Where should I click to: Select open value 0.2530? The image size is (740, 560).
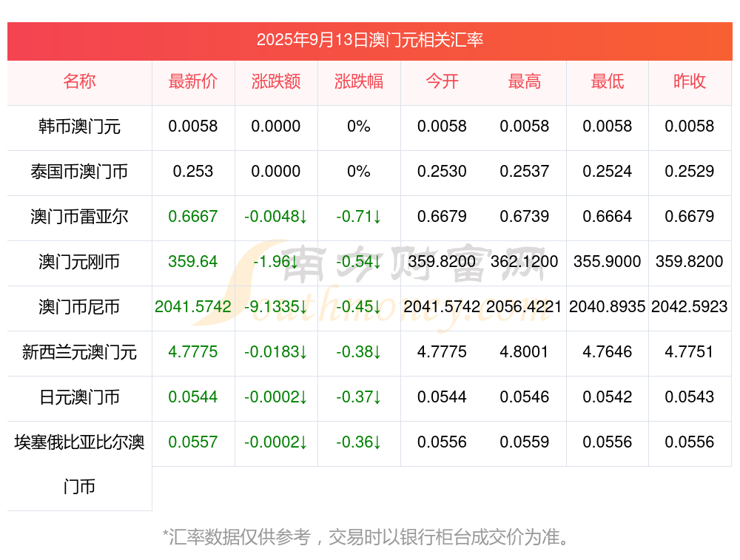[442, 172]
